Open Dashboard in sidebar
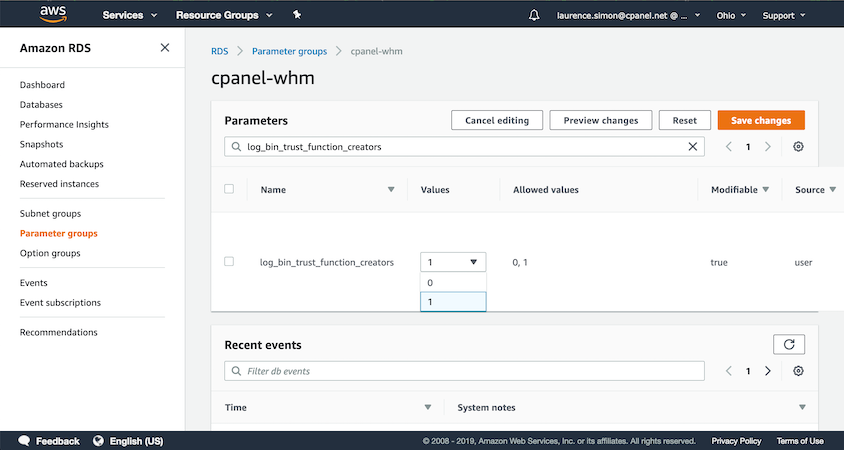 (x=43, y=85)
